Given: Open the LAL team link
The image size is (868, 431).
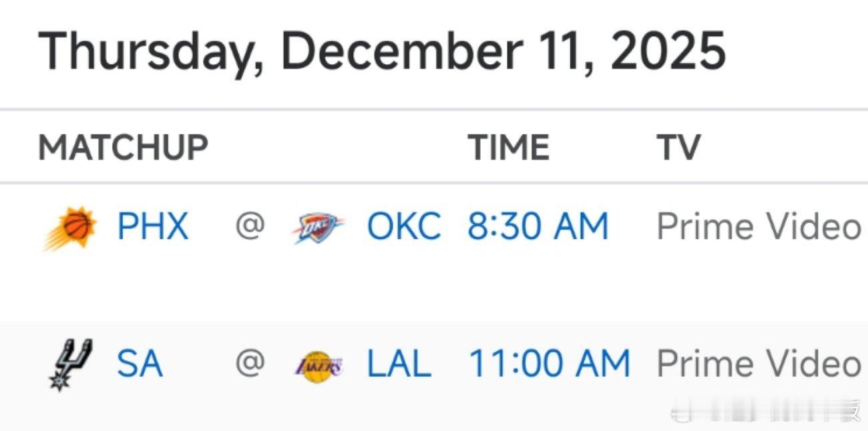Looking at the screenshot, I should 399,364.
